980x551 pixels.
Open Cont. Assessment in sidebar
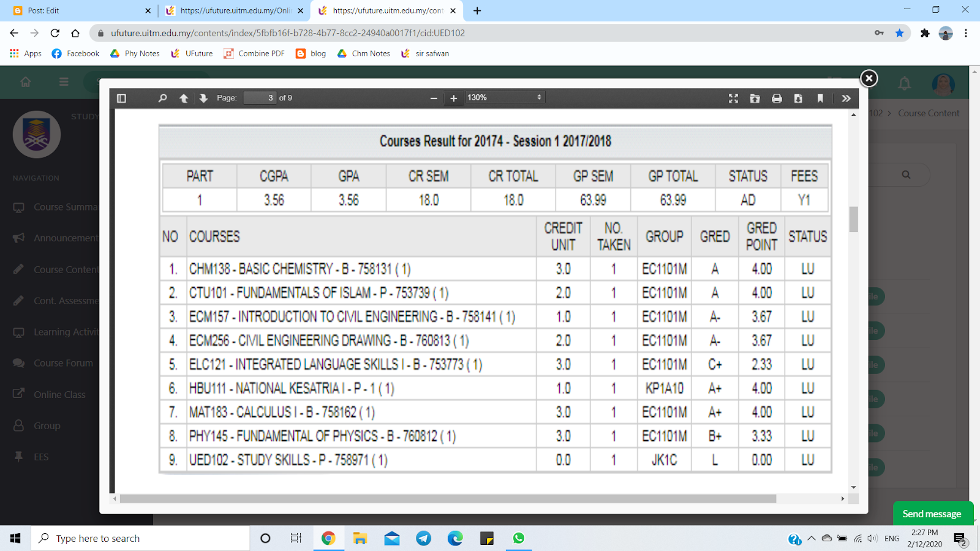(x=56, y=301)
